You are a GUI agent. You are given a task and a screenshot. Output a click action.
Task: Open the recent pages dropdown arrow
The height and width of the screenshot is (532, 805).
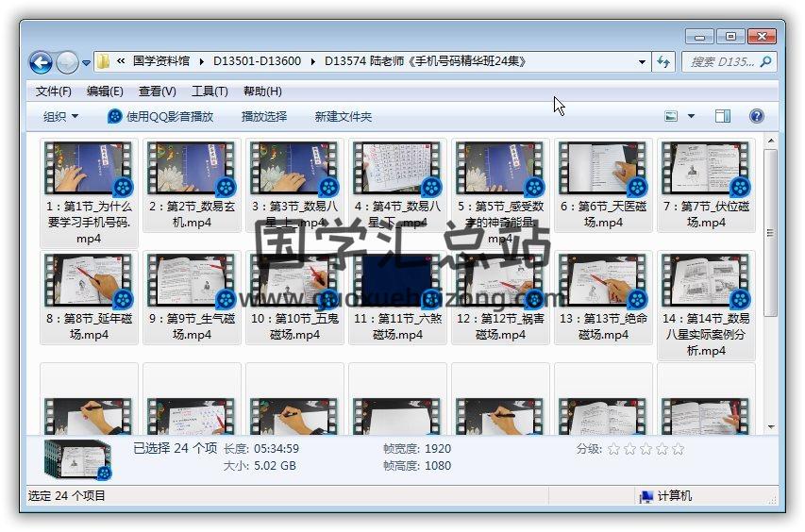87,63
